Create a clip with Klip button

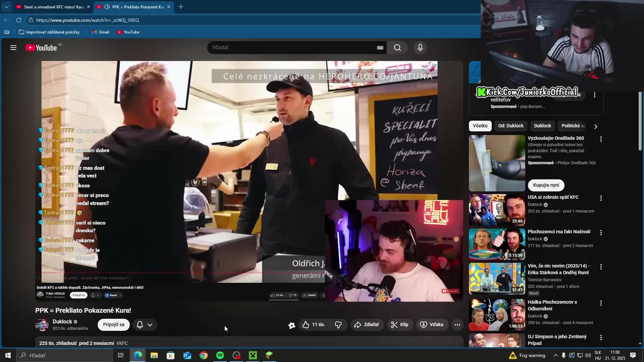click(x=400, y=325)
